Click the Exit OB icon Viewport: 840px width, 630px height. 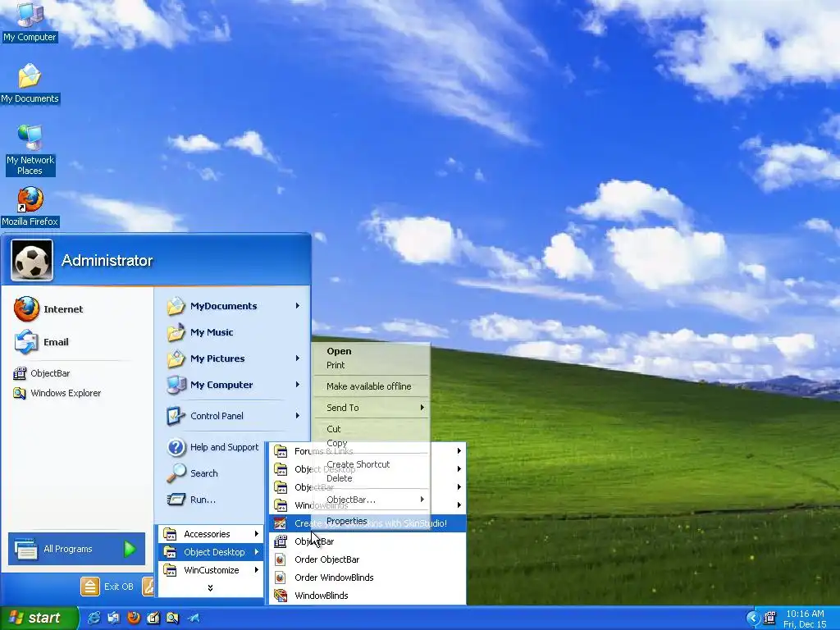click(x=90, y=587)
